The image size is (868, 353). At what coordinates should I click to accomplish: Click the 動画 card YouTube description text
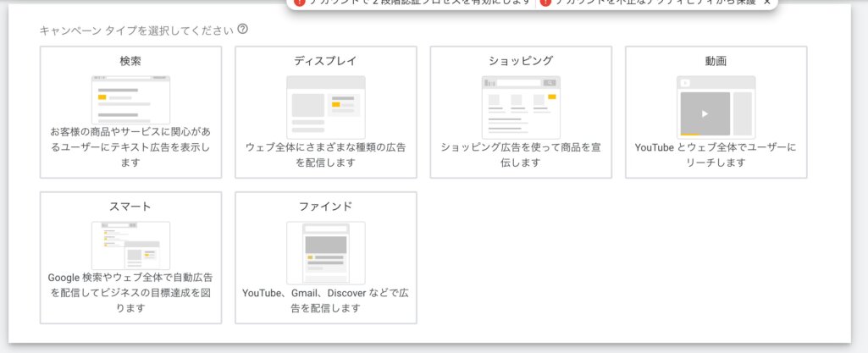click(716, 154)
